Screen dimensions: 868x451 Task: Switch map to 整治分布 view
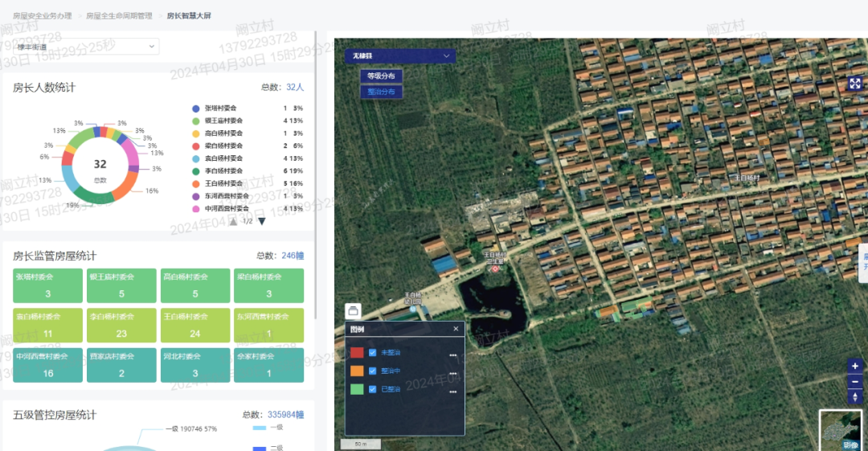(x=382, y=92)
